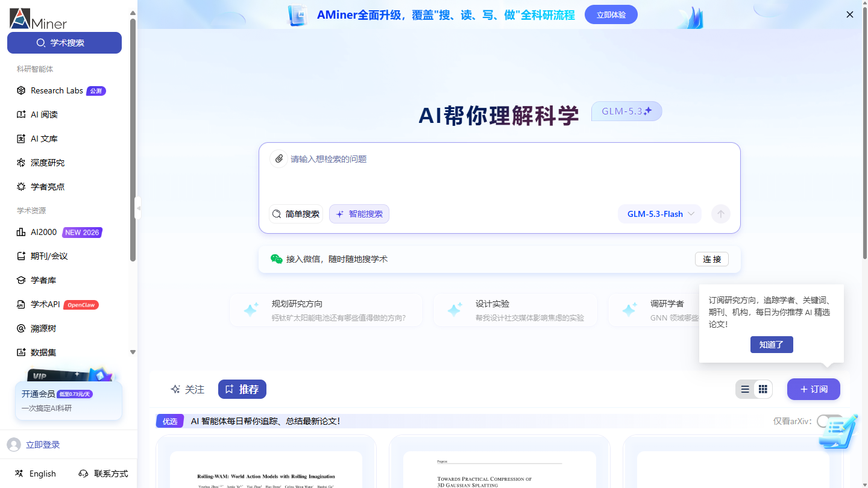Dismiss the tooltip with 知道了
Image resolution: width=868 pixels, height=488 pixels.
pyautogui.click(x=772, y=345)
